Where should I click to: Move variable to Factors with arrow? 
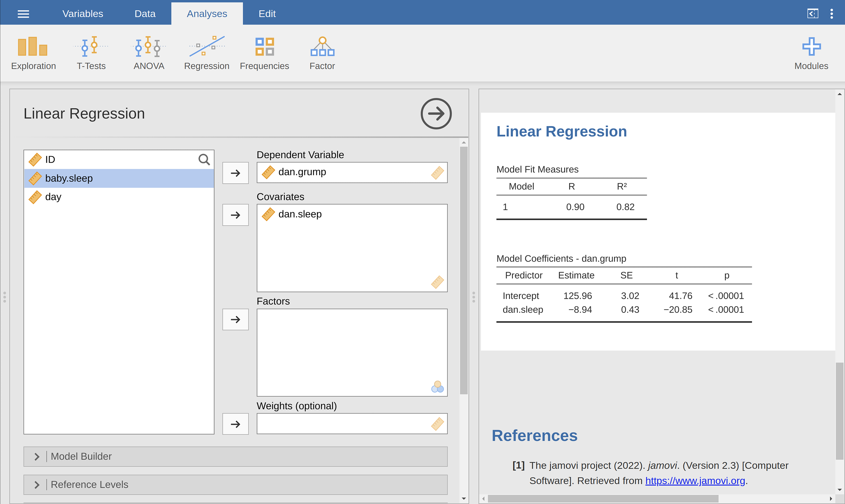click(235, 319)
